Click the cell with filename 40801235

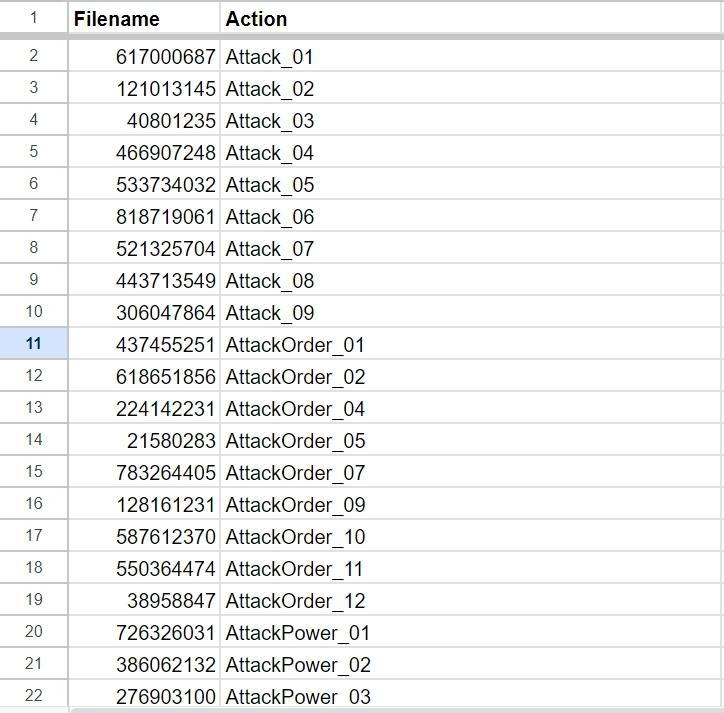[144, 121]
